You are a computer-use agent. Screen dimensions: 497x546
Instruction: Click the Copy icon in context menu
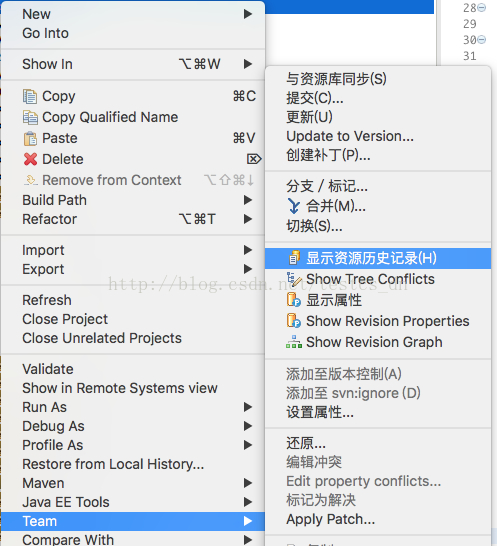coord(30,96)
